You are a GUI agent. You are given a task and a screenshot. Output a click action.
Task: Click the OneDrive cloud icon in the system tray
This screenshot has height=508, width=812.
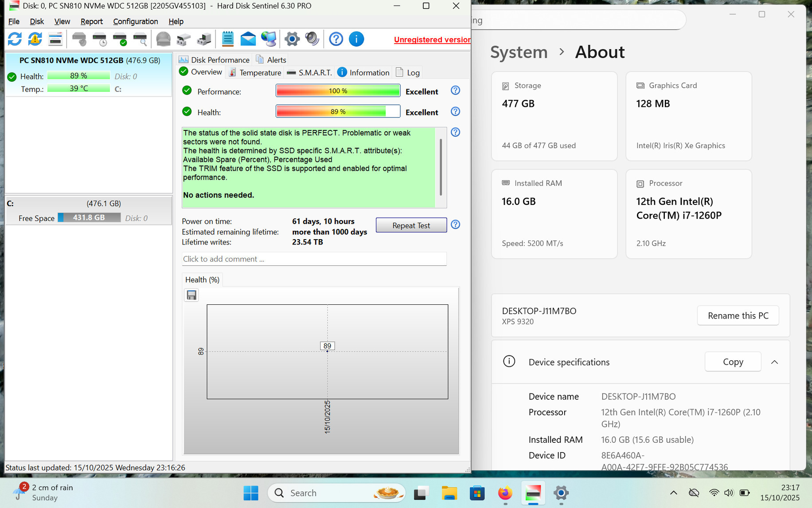(694, 493)
